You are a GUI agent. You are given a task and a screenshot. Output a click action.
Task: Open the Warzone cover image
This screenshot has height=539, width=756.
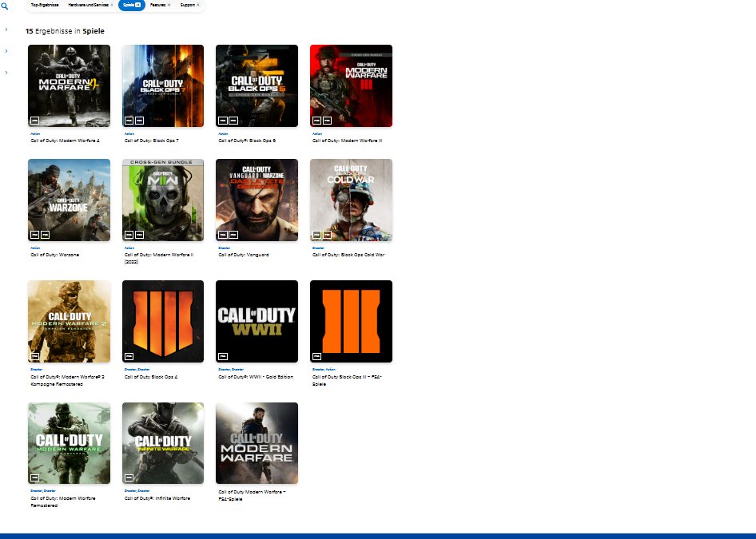click(69, 200)
